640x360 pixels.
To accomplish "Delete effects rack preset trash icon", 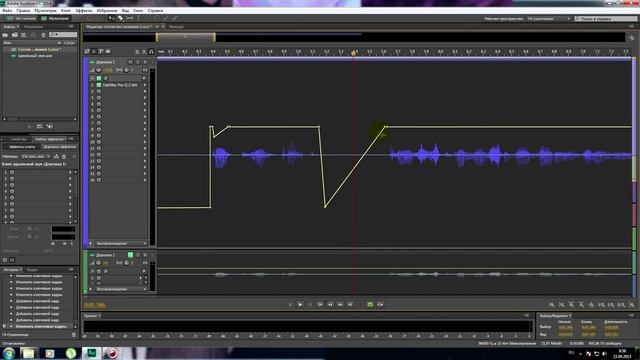I will pos(64,156).
